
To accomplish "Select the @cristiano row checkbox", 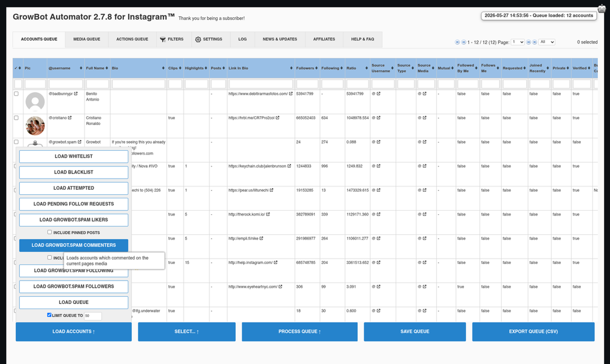I will tap(16, 118).
